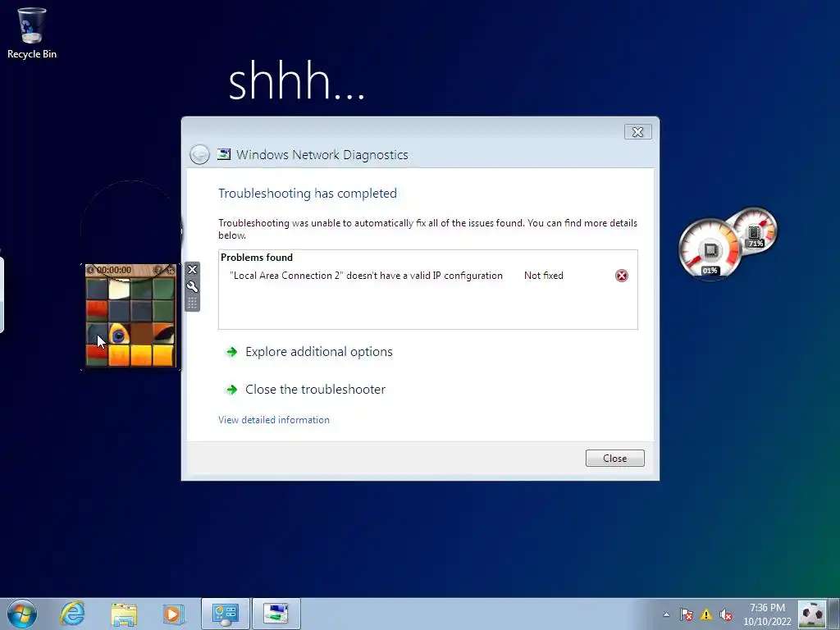840x630 pixels.
Task: Click the puzzle timer back arrow icon
Action: coord(90,270)
